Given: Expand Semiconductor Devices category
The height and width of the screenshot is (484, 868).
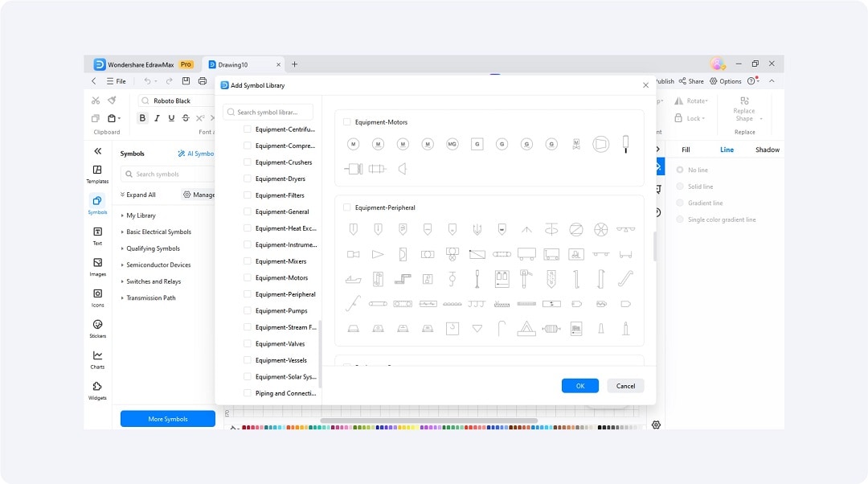Looking at the screenshot, I should pyautogui.click(x=122, y=265).
